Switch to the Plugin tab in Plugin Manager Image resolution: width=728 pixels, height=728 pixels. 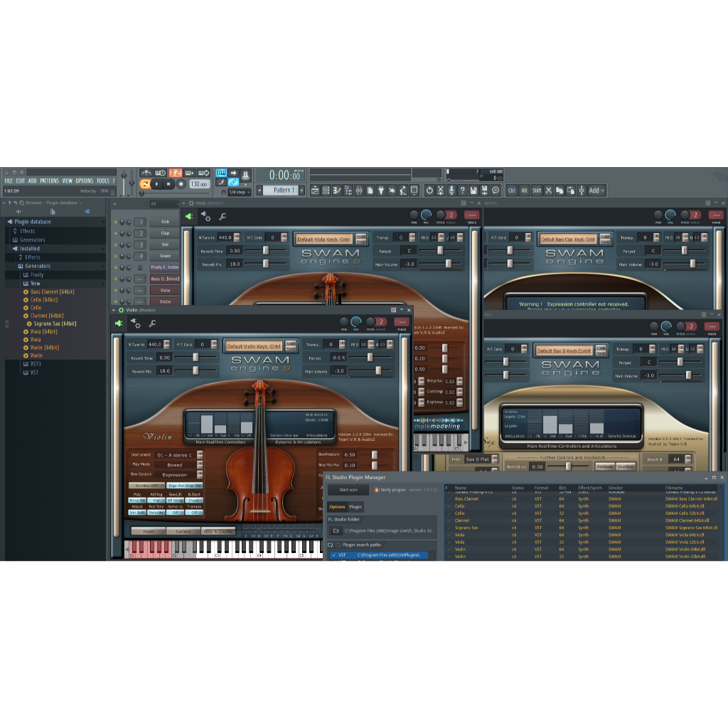(x=355, y=507)
